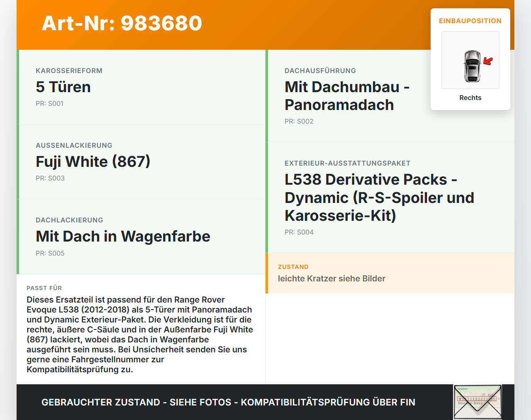Select the Rechts position label
531x420 pixels.
click(x=470, y=98)
